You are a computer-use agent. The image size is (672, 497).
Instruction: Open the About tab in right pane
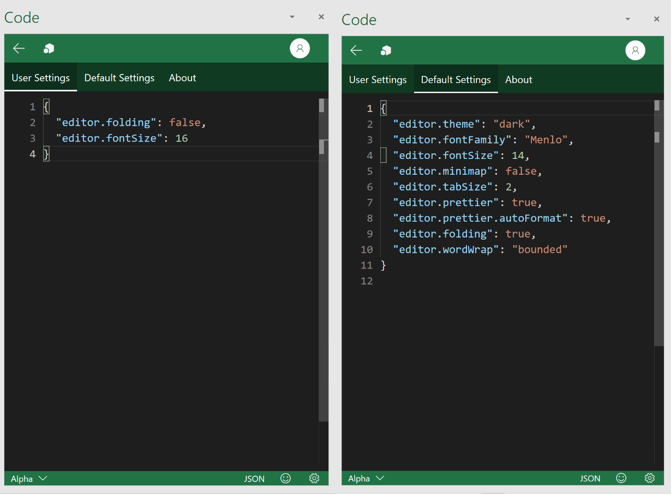pyautogui.click(x=518, y=80)
